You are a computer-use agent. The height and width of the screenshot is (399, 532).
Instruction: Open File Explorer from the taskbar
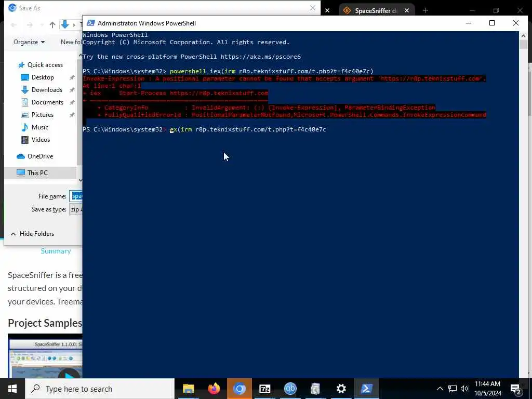point(188,389)
